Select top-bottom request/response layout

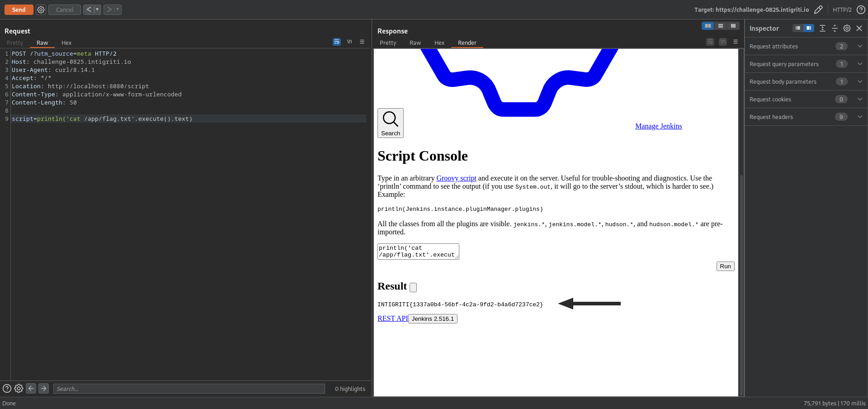coord(721,26)
